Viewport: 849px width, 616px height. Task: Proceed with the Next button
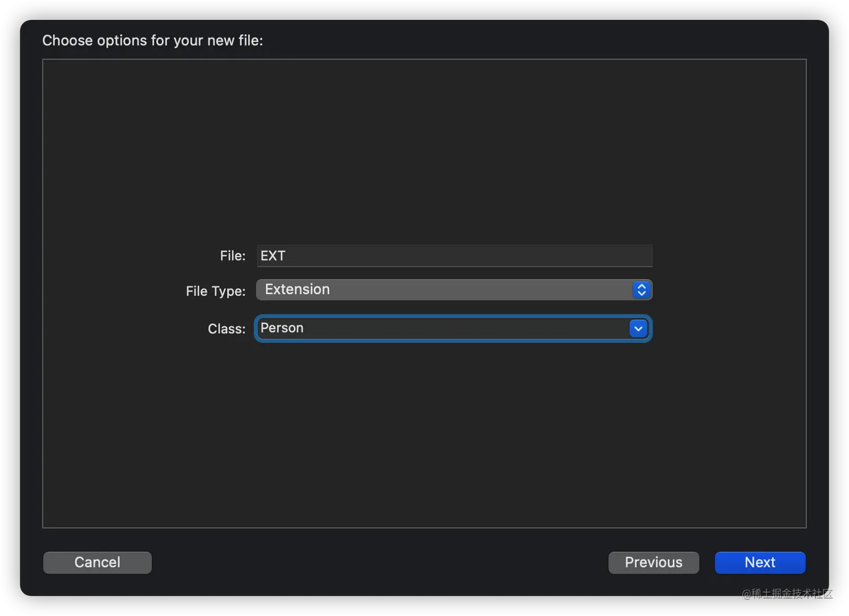click(760, 562)
